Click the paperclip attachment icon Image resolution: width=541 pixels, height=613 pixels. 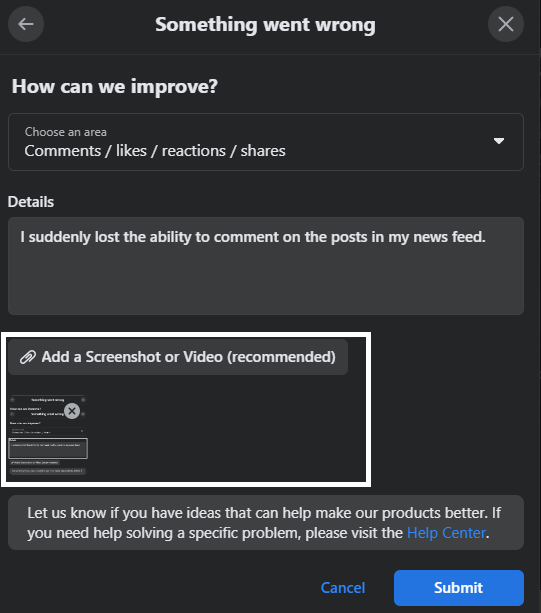coord(28,357)
